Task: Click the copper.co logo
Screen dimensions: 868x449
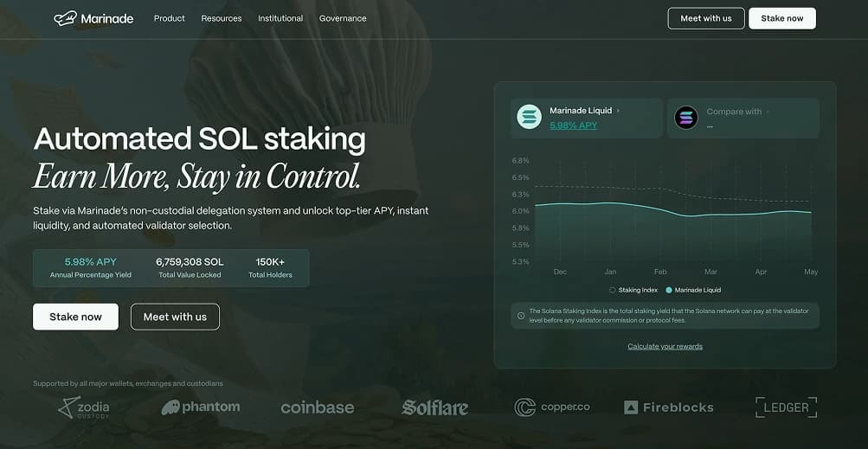Action: pyautogui.click(x=552, y=407)
